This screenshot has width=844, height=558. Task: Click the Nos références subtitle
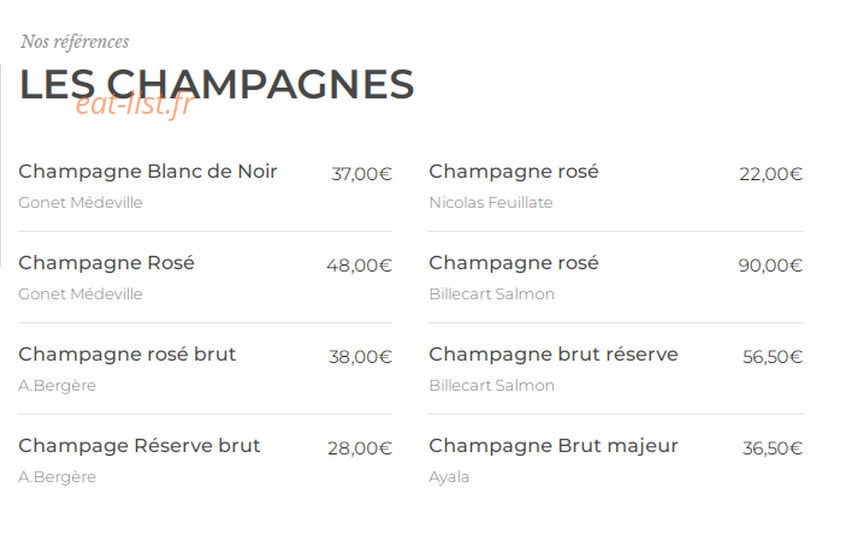(75, 41)
